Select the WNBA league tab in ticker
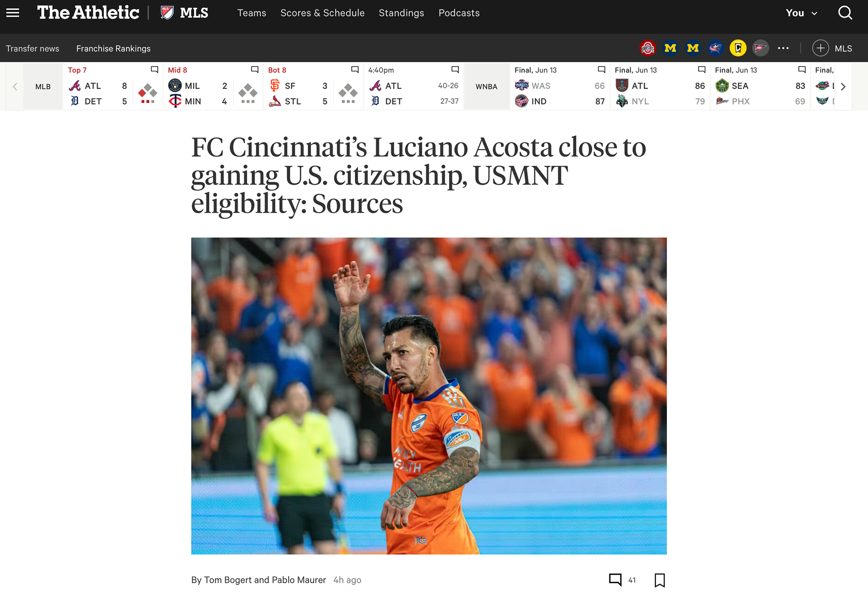 click(x=486, y=87)
